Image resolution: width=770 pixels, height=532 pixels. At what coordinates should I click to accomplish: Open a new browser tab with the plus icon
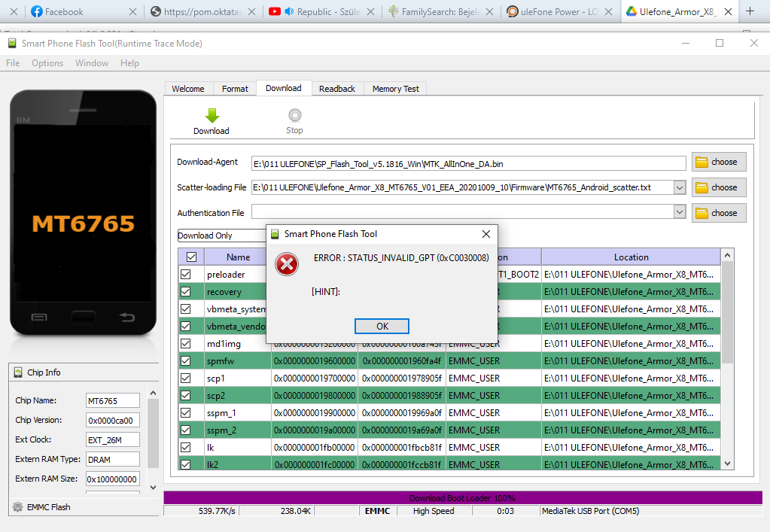tap(750, 11)
